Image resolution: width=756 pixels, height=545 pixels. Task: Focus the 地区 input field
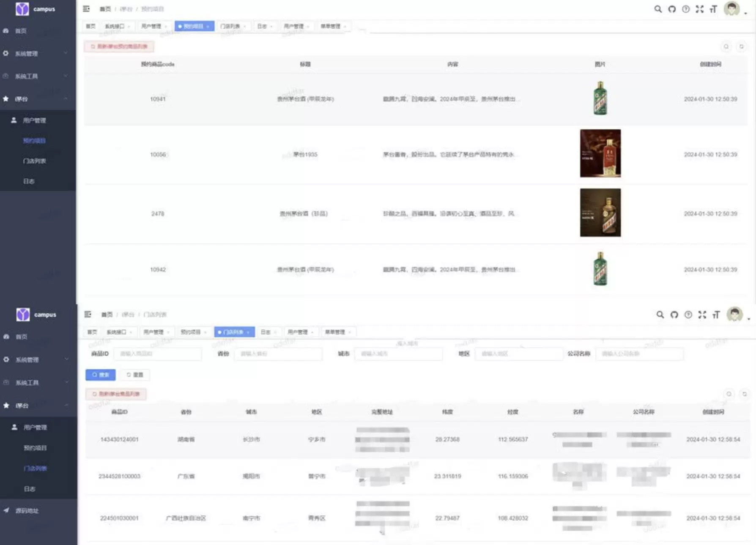(519, 354)
